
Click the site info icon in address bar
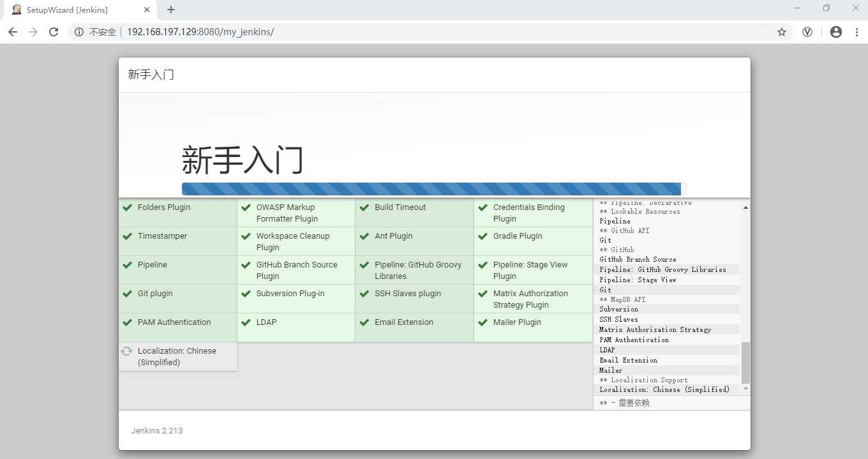[x=79, y=32]
